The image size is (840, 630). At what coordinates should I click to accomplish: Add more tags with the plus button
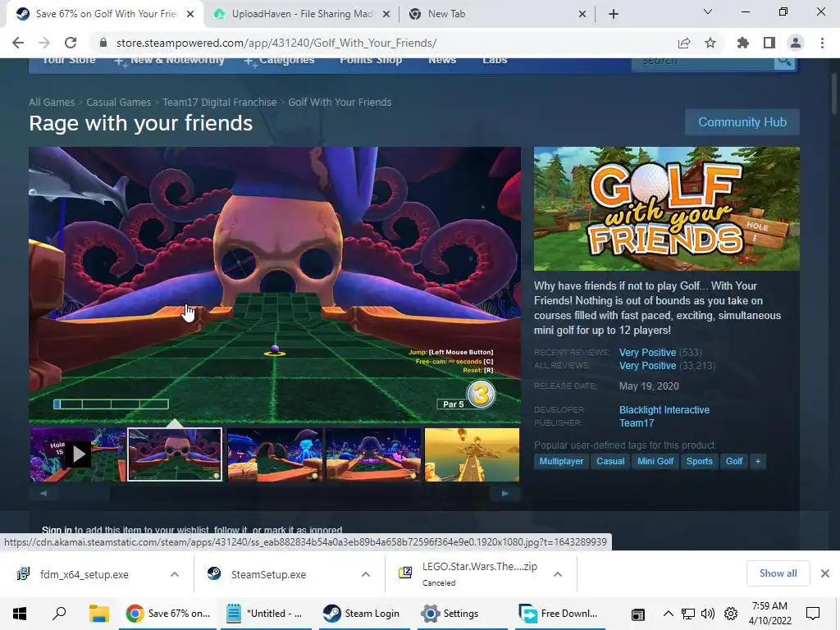(758, 461)
